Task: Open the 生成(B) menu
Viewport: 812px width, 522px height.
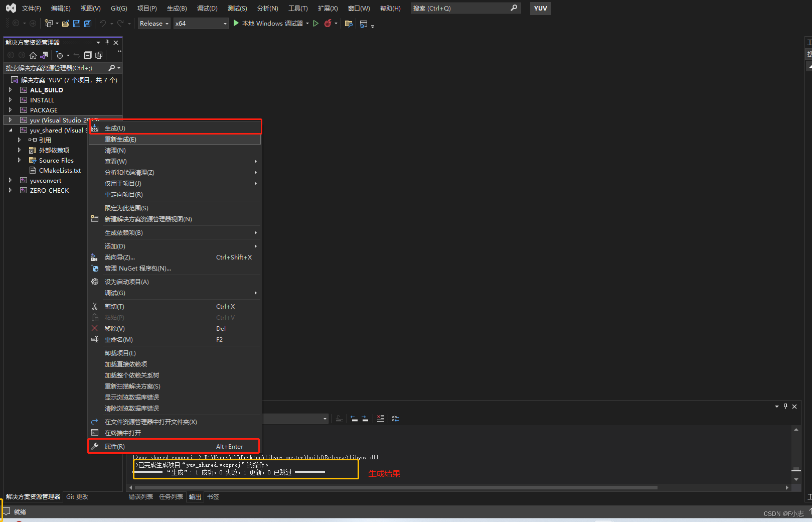Action: coord(177,8)
